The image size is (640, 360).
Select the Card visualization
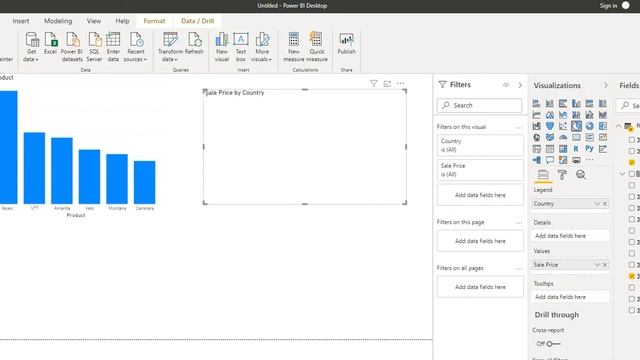[x=576, y=138]
